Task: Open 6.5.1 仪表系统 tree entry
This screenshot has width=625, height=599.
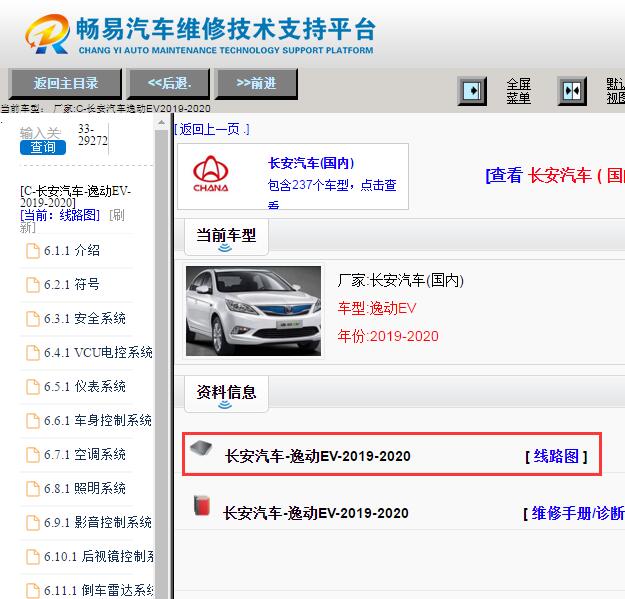Action: coord(85,387)
